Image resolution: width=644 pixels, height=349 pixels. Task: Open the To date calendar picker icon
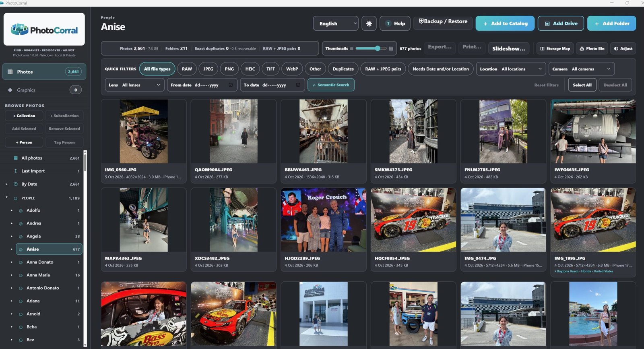[x=298, y=85]
